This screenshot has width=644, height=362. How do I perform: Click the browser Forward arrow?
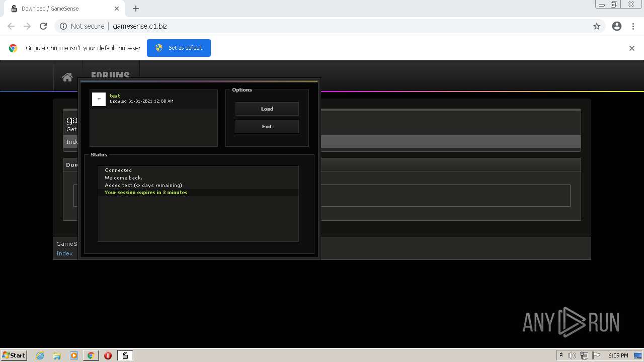coord(27,26)
